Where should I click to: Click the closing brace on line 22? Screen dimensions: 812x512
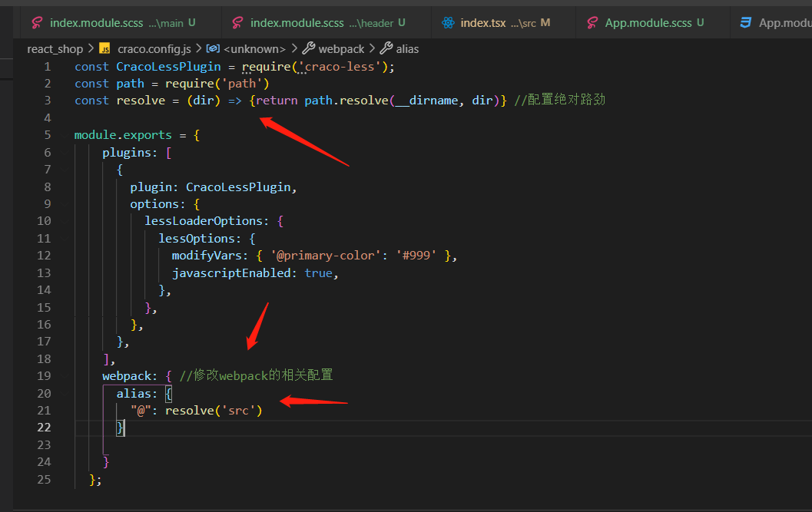pos(120,428)
